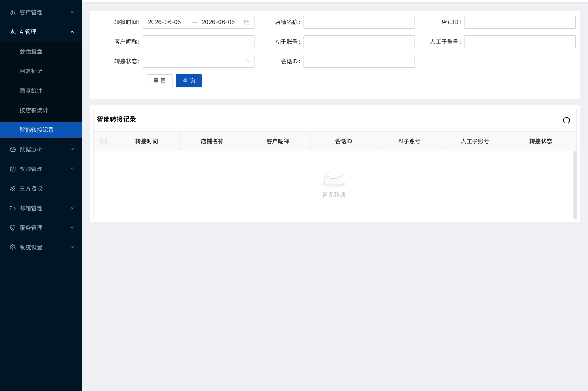Refresh the 智能转接记录 table
The image size is (588, 391).
566,120
